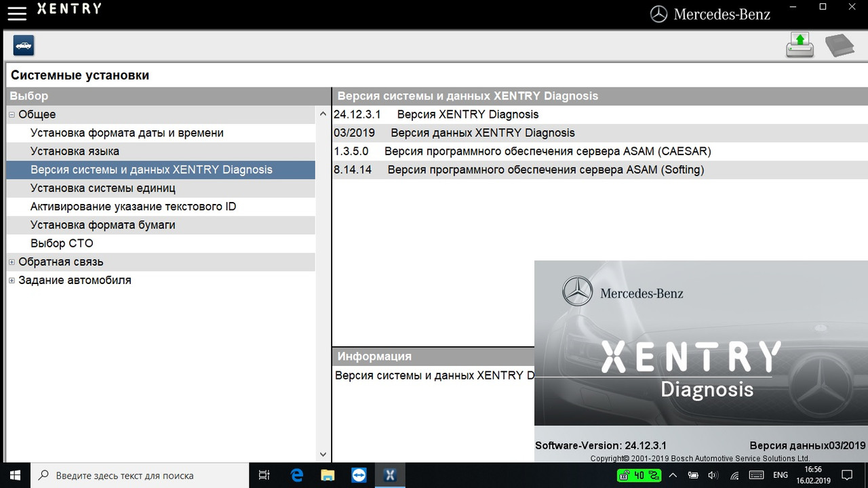Click the selection list scroll-up arrow
The height and width of the screenshot is (488, 868).
[x=323, y=114]
